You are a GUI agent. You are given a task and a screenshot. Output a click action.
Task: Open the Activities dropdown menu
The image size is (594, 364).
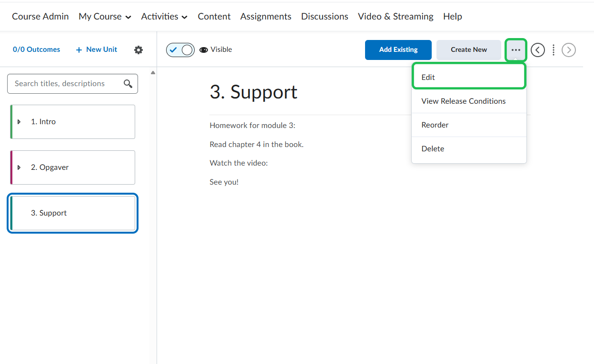(x=164, y=17)
